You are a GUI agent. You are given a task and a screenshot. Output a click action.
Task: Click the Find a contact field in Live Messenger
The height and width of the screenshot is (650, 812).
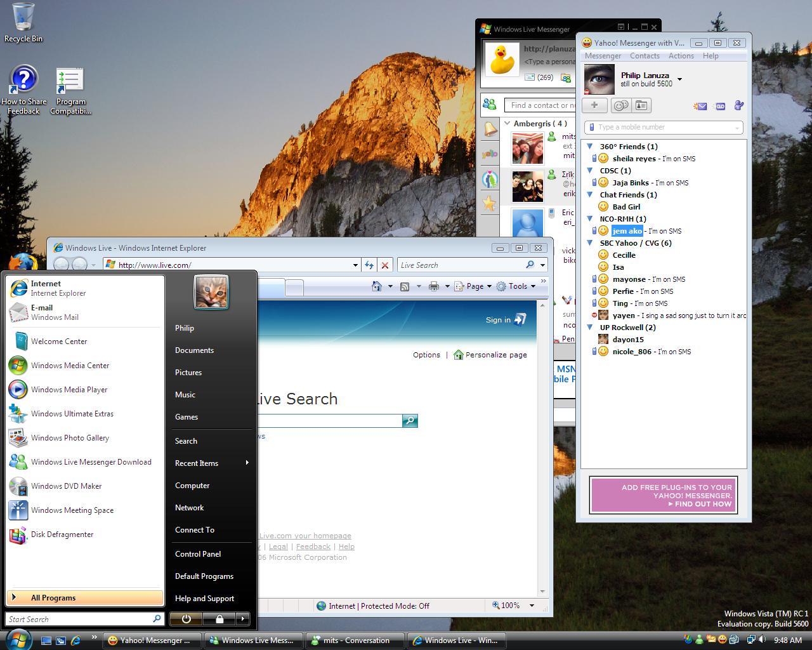(540, 105)
